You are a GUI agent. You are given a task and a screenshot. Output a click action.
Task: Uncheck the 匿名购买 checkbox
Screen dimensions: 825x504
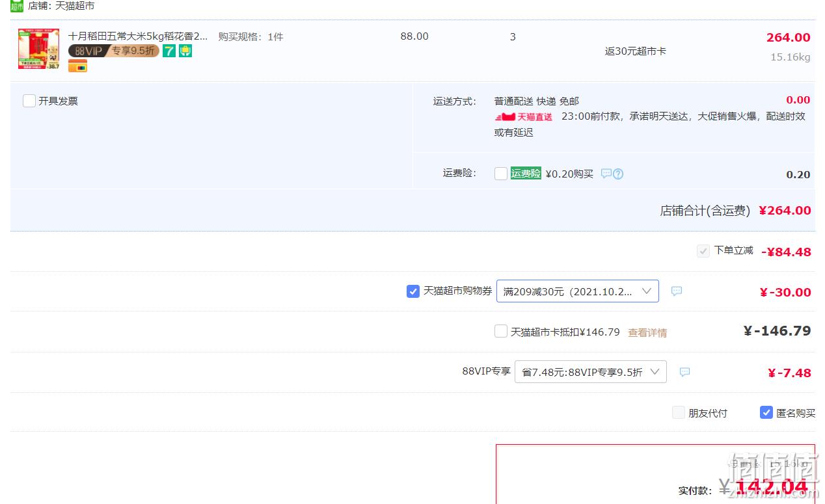[x=766, y=412]
